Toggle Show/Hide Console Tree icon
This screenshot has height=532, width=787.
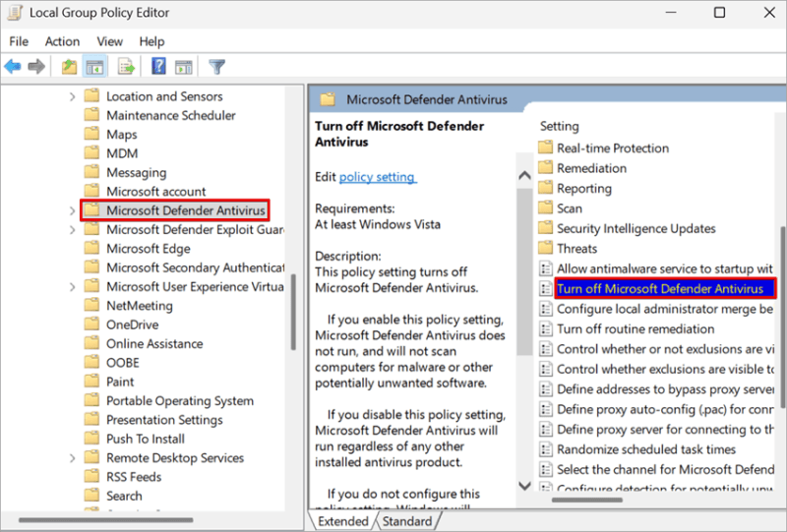pyautogui.click(x=94, y=66)
